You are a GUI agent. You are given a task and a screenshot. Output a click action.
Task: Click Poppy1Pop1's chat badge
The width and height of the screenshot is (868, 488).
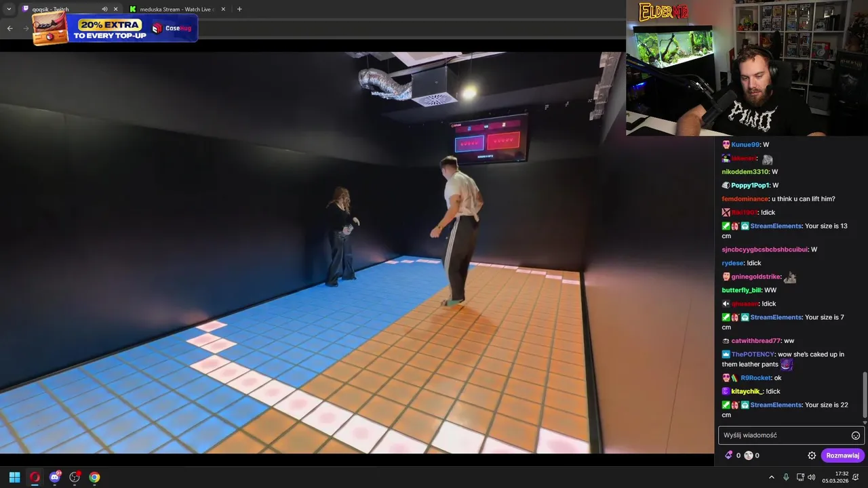[726, 185]
